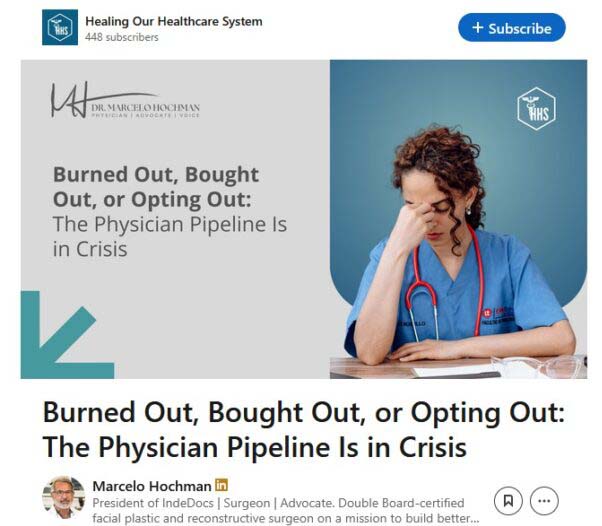Click the Subscribe button

point(511,28)
